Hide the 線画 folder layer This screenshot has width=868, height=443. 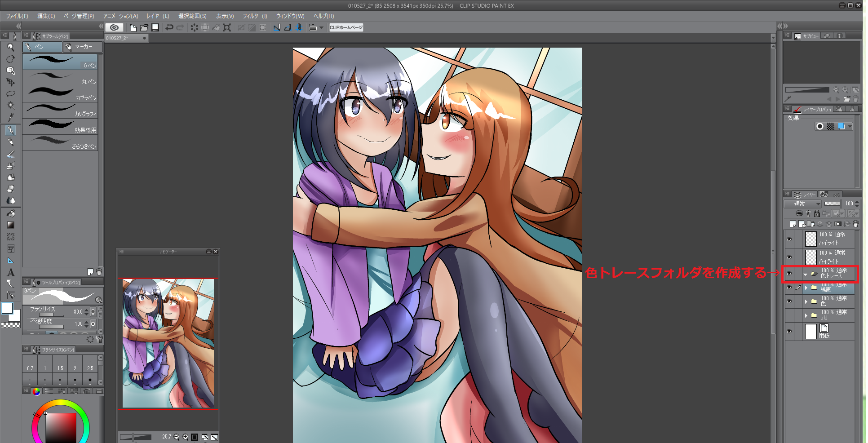coord(789,288)
